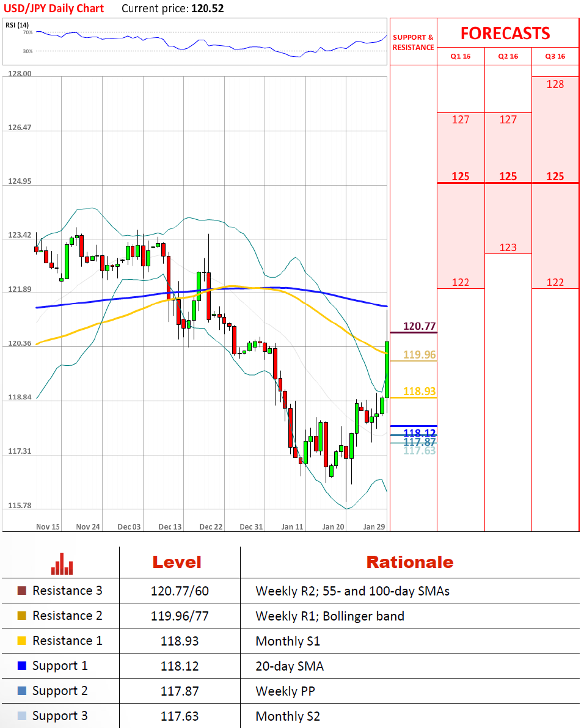The width and height of the screenshot is (584, 728).
Task: Click the 'Weekly PP' rationale cell
Action: coord(285,691)
